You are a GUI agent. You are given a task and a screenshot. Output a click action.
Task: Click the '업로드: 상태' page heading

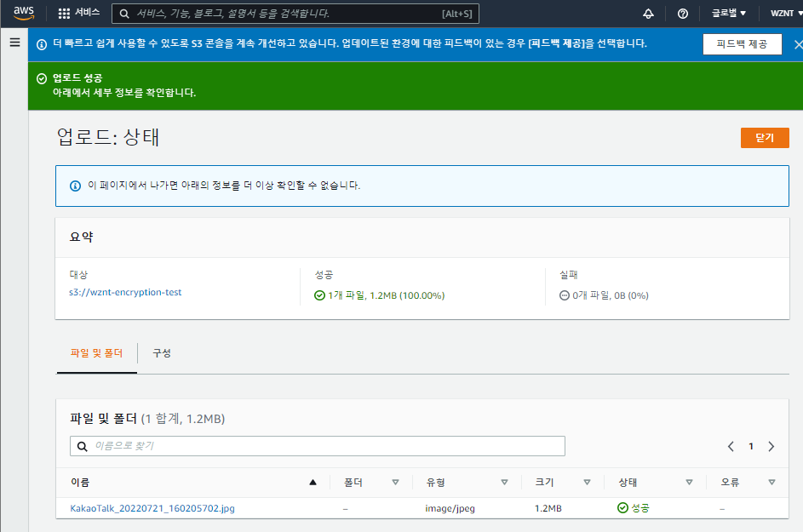coord(108,137)
